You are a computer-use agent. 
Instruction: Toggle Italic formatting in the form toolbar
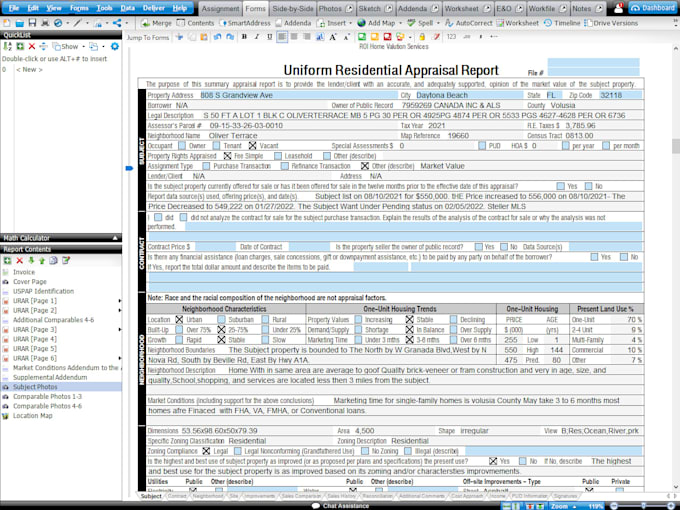tap(257, 37)
